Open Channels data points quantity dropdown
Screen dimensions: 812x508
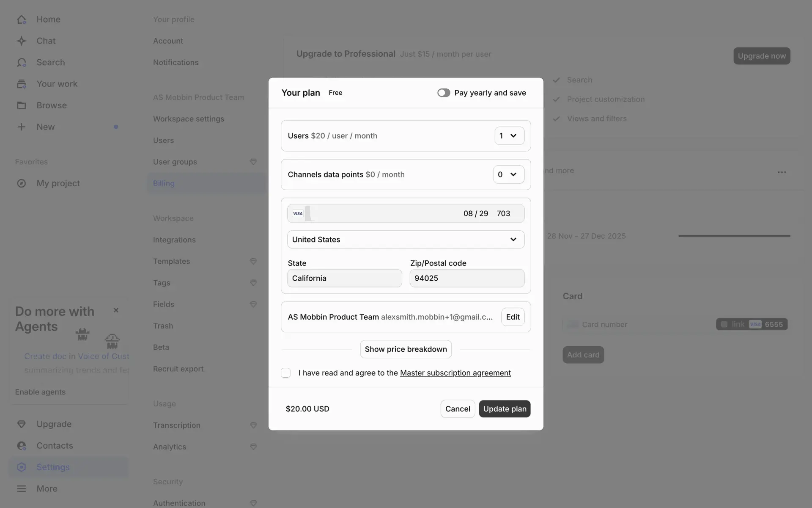click(508, 174)
